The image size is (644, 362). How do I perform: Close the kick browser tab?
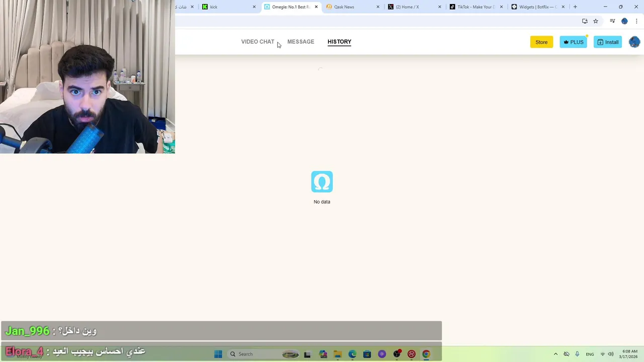click(x=254, y=7)
